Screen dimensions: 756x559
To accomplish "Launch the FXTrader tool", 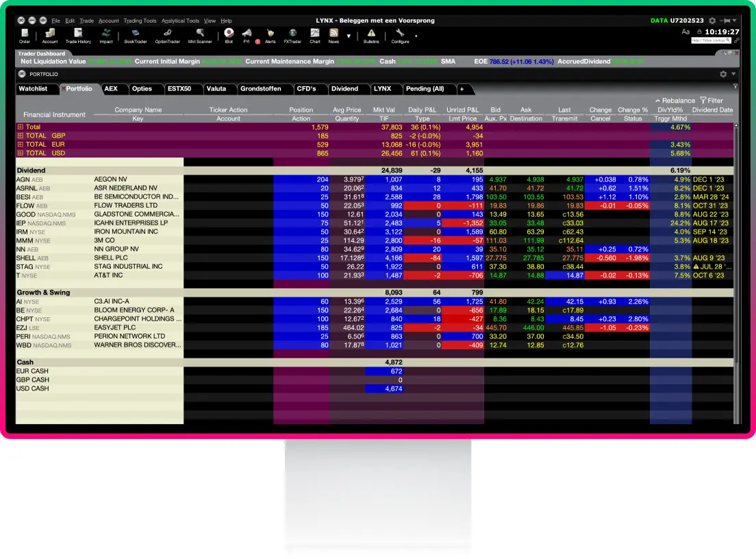I will [x=292, y=36].
